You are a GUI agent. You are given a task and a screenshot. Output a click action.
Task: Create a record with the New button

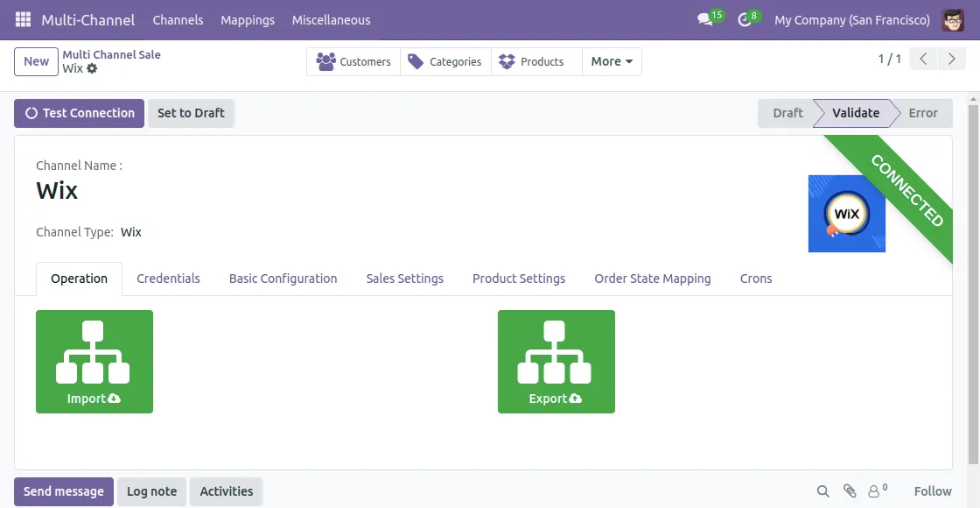coord(35,61)
